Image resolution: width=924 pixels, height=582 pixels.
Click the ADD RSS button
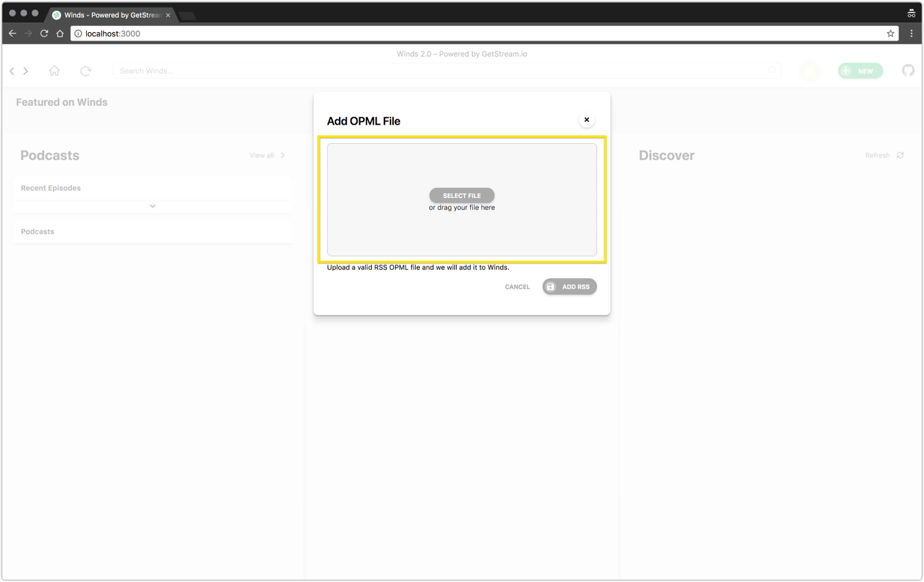569,286
